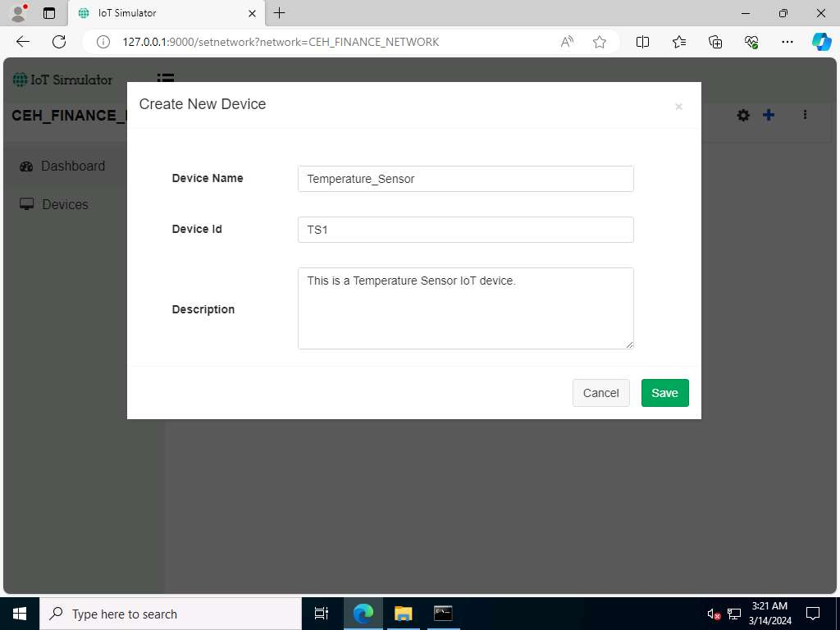
Task: Open a new browser tab
Action: click(280, 13)
